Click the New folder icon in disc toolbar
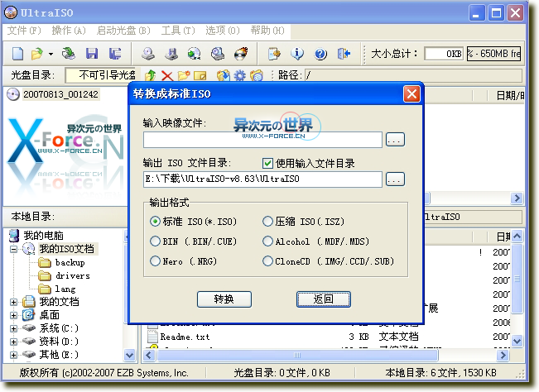 click(x=184, y=75)
